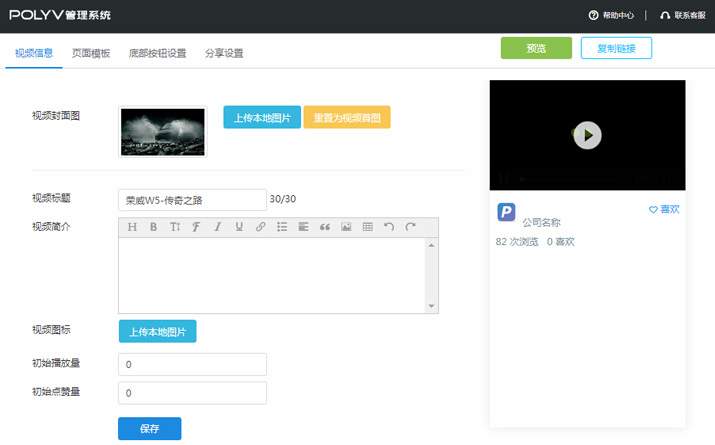Click the italic formatting icon
This screenshot has height=445, width=715.
tap(217, 227)
